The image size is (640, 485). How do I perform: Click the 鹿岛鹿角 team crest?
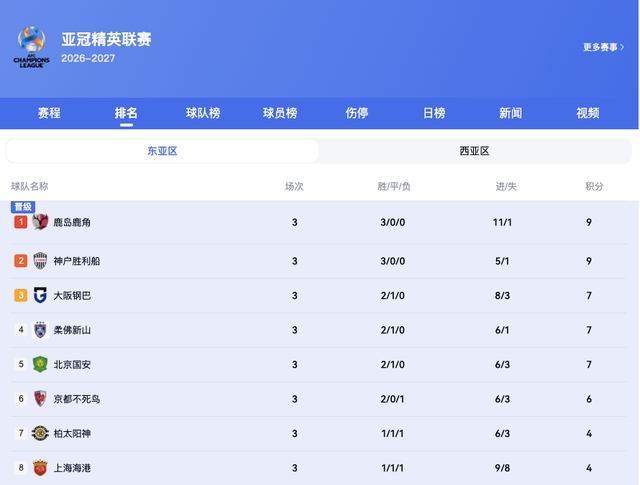[40, 222]
